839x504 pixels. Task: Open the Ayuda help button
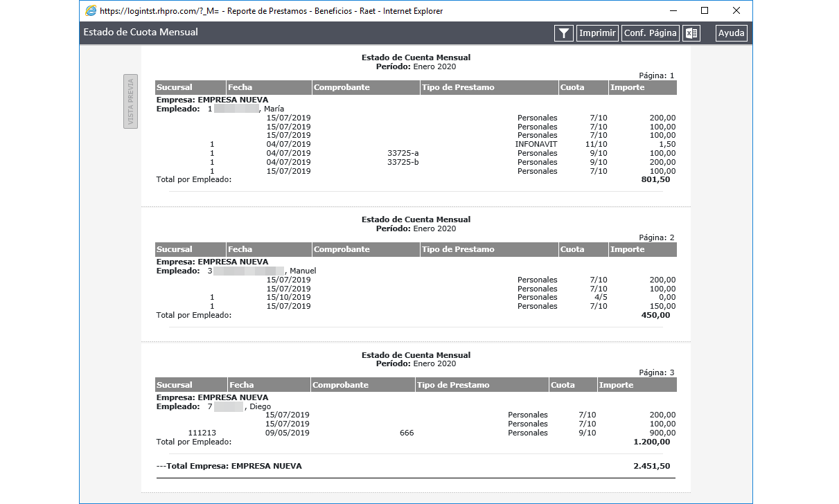(731, 33)
